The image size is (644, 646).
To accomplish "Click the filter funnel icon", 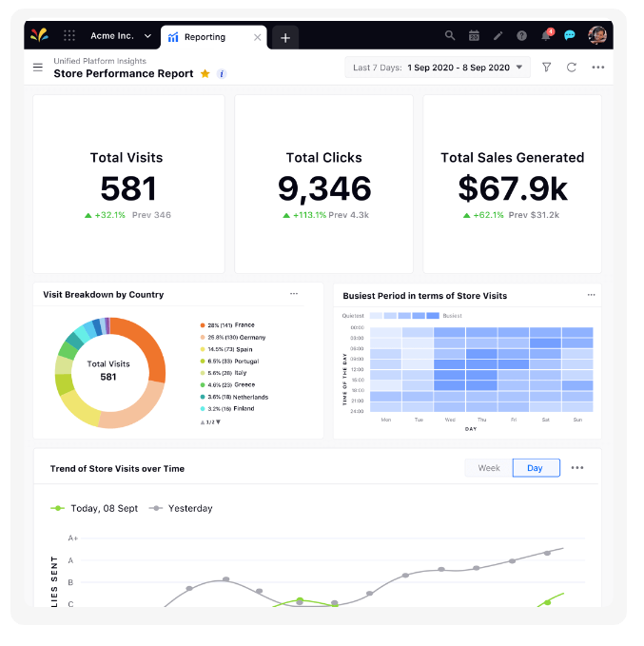I will click(x=546, y=68).
